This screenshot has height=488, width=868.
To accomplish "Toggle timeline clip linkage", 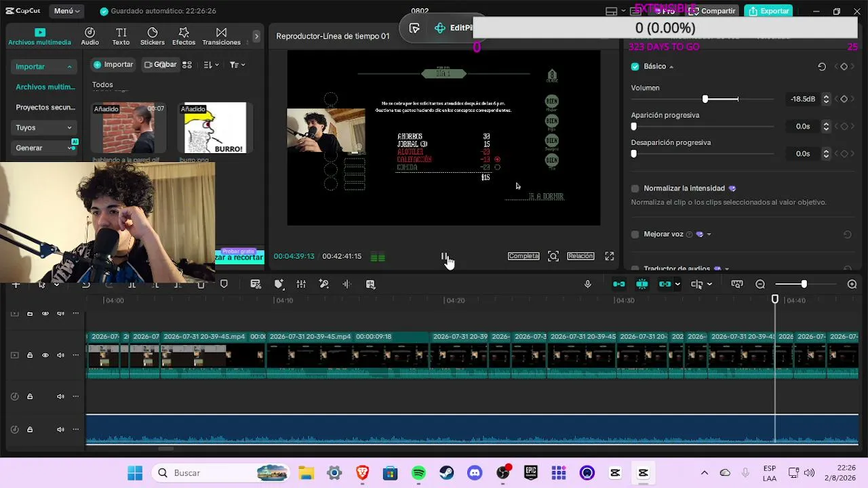I will pos(665,284).
